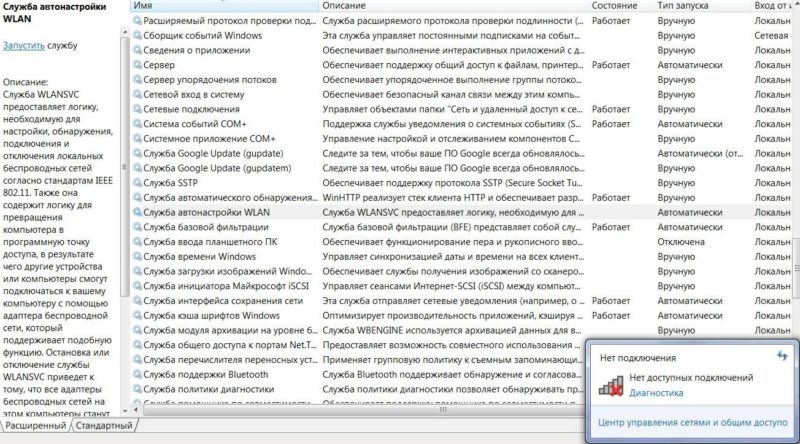Click gear icon of Служба Google Update (gupdatem)
The width and height of the screenshot is (800, 444).
[137, 168]
